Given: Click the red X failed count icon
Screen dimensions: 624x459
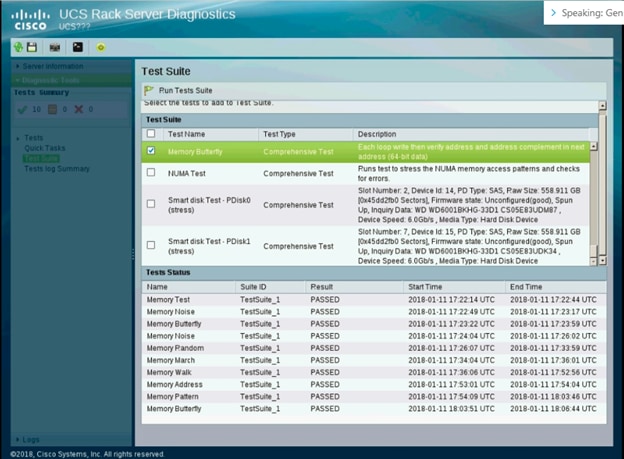Looking at the screenshot, I should pyautogui.click(x=79, y=109).
